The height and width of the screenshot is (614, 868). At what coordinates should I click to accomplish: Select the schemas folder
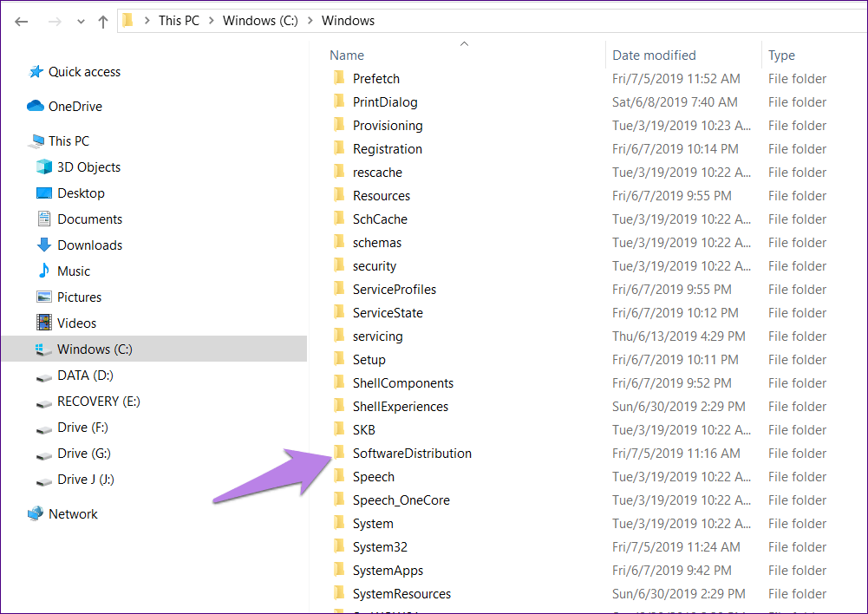(x=377, y=243)
